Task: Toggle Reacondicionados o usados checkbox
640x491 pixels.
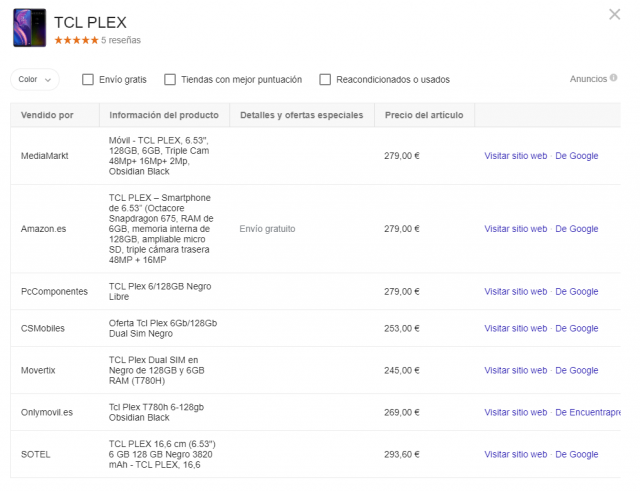Action: [325, 79]
